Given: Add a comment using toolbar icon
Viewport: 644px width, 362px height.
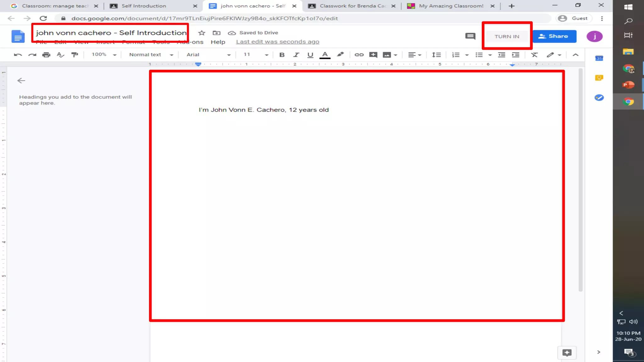Looking at the screenshot, I should pyautogui.click(x=373, y=55).
